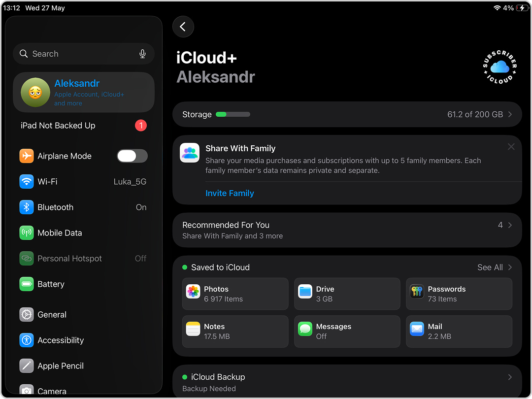Tap the Personal Hotspot sidebar label
The height and width of the screenshot is (399, 532).
pos(69,259)
